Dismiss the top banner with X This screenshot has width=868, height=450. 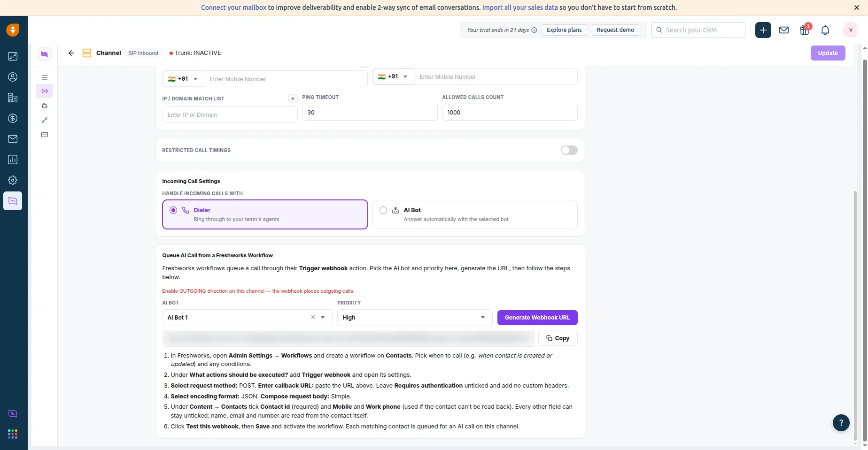coord(857,8)
